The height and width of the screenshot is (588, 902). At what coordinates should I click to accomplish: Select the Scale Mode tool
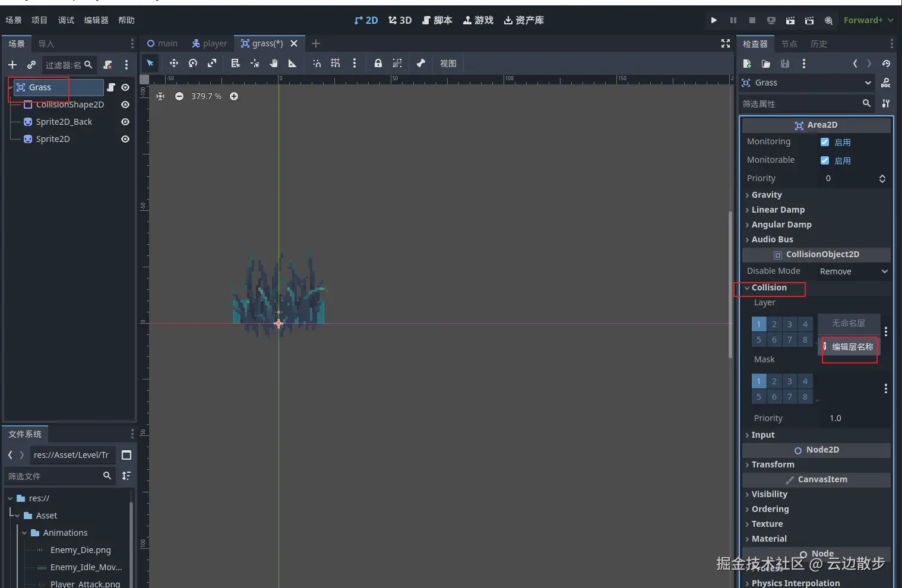(x=211, y=63)
